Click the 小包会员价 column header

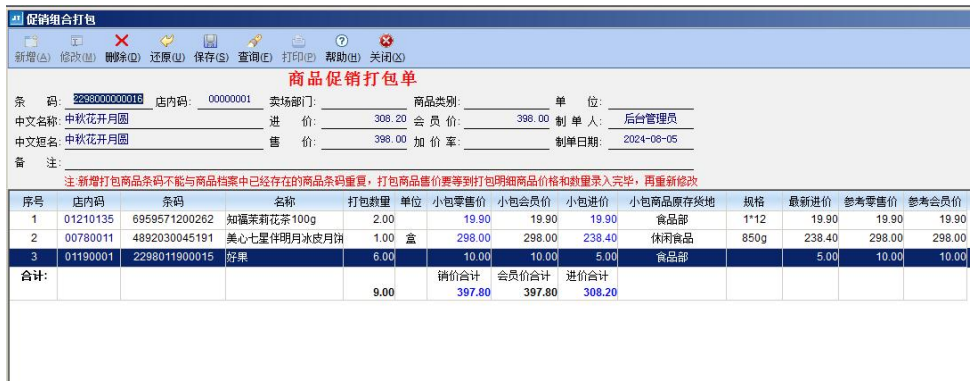526,201
